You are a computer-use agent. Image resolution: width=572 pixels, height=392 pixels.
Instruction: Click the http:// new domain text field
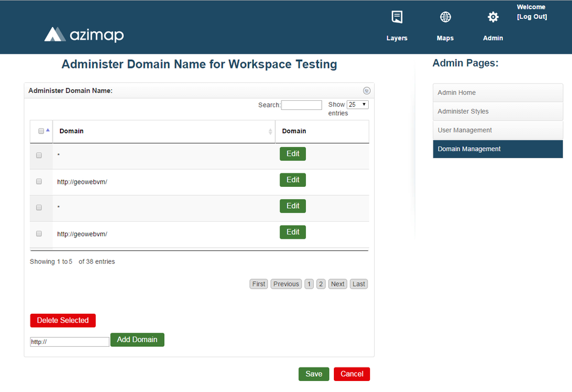(70, 342)
